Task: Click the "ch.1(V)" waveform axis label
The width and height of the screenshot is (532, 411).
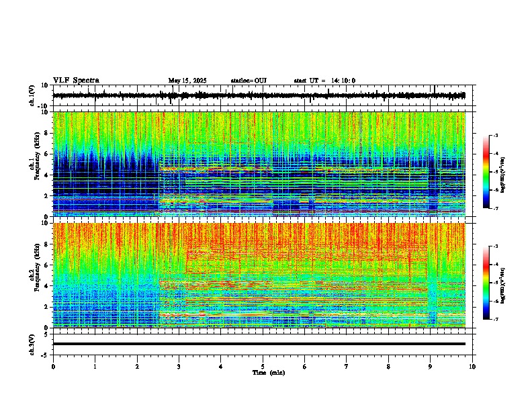Action: tap(32, 95)
